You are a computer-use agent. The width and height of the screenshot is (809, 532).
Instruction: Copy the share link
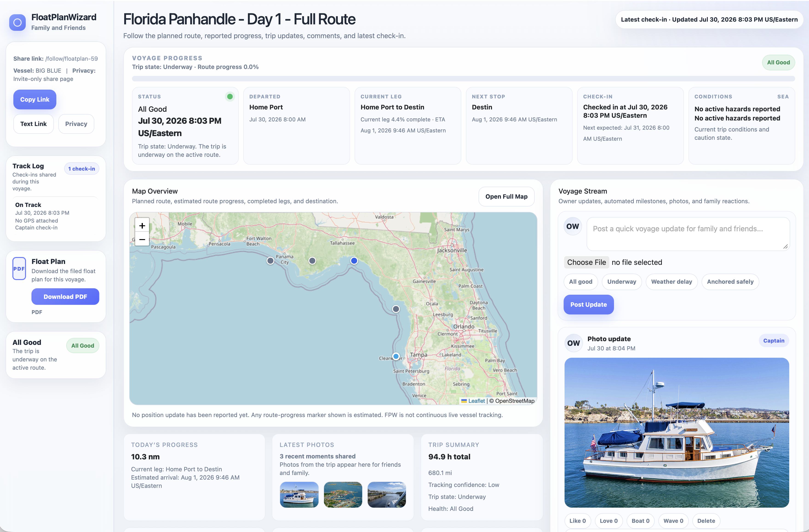click(x=35, y=100)
